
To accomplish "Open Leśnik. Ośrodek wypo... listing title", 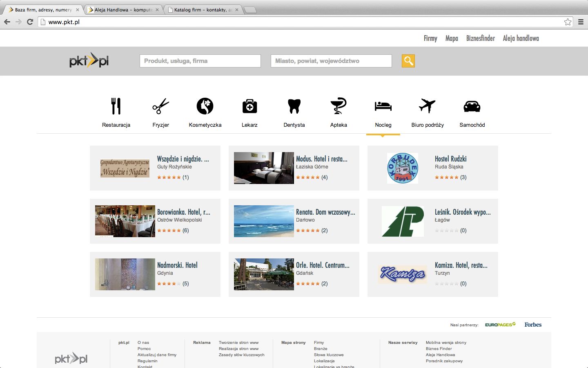I will (x=463, y=212).
